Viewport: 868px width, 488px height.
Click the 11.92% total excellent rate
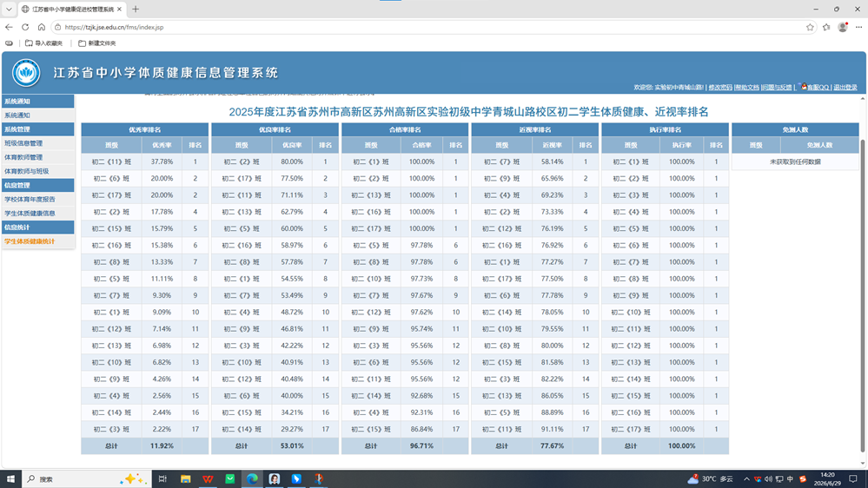tap(162, 445)
